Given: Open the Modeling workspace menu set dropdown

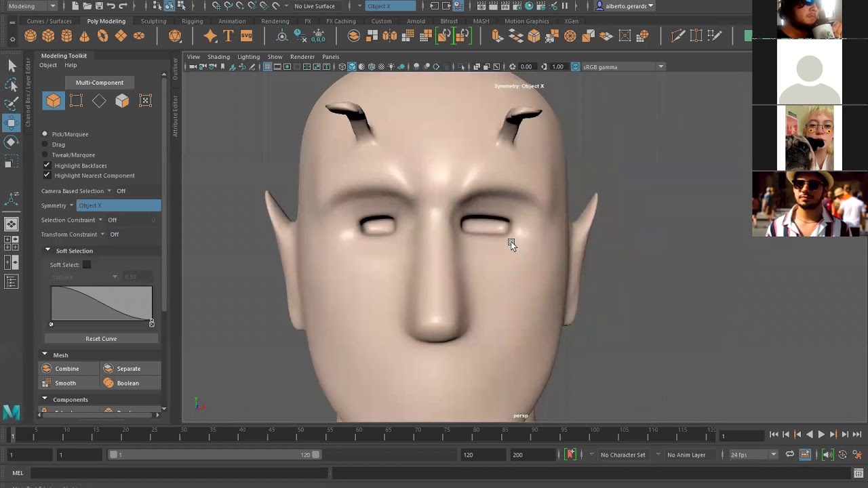Looking at the screenshot, I should pos(31,6).
